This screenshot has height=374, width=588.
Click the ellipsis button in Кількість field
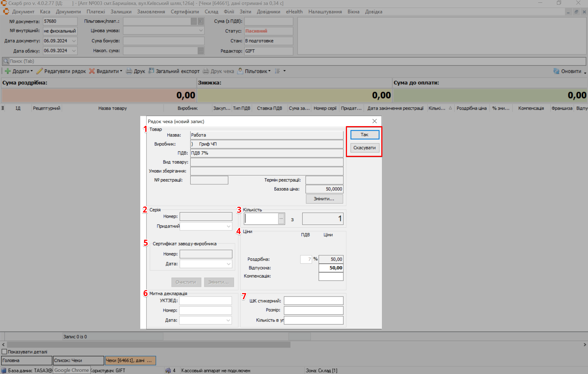tap(281, 218)
